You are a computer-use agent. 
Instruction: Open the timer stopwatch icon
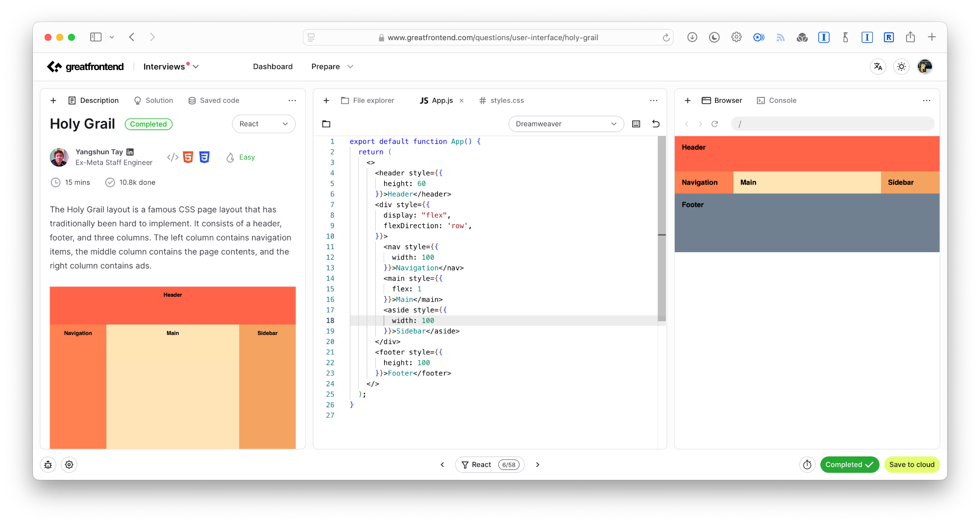tap(807, 465)
